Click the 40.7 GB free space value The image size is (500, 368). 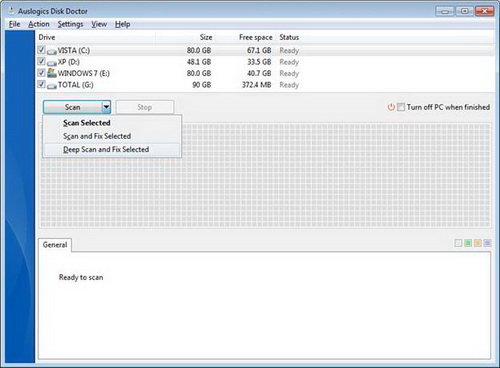point(259,73)
